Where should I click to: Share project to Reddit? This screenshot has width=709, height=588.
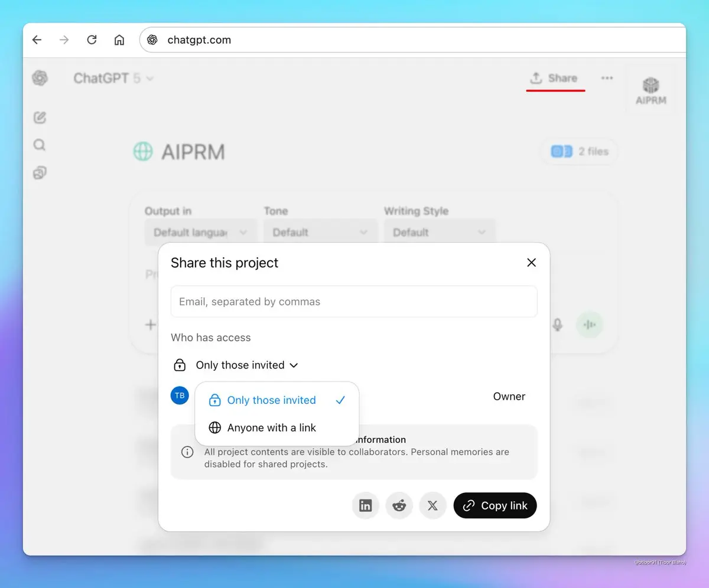tap(399, 506)
